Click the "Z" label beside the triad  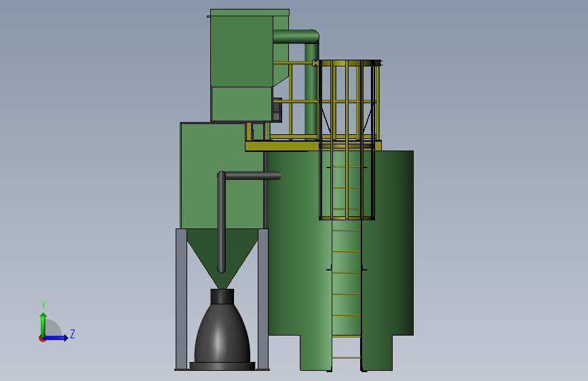point(73,334)
